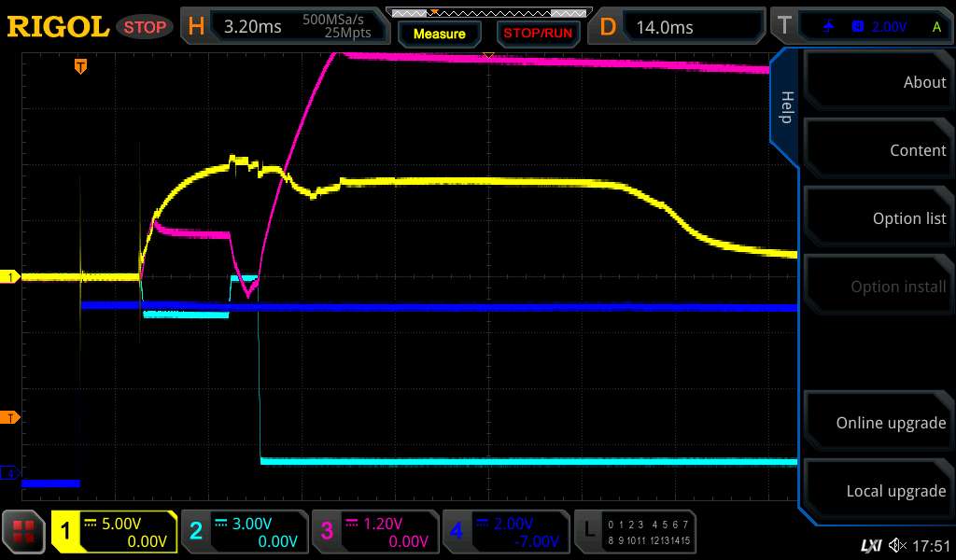Collapse the Help side panel tab

(x=785, y=107)
